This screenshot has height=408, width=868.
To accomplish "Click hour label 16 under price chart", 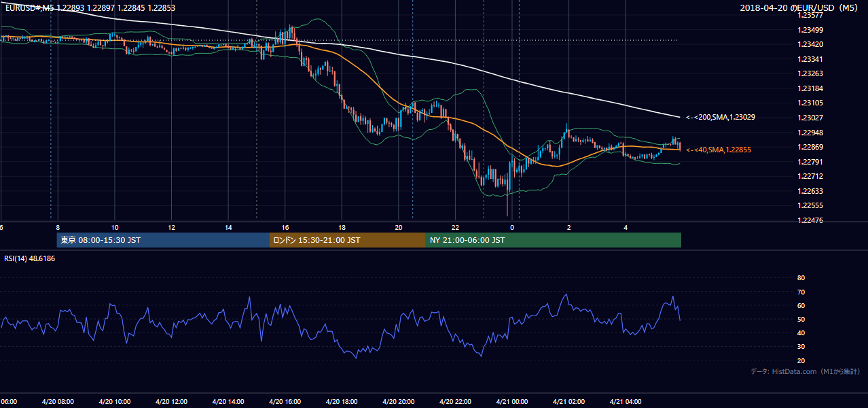I will [285, 228].
